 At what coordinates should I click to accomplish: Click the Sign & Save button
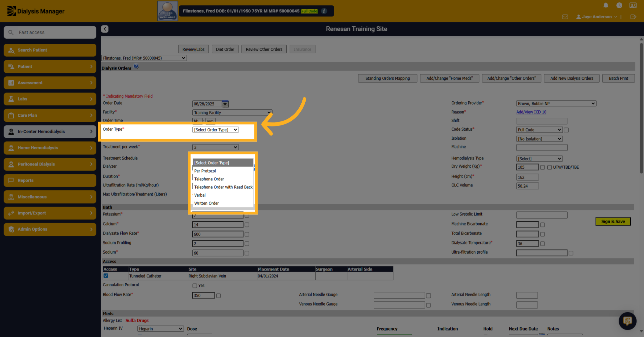pyautogui.click(x=613, y=221)
